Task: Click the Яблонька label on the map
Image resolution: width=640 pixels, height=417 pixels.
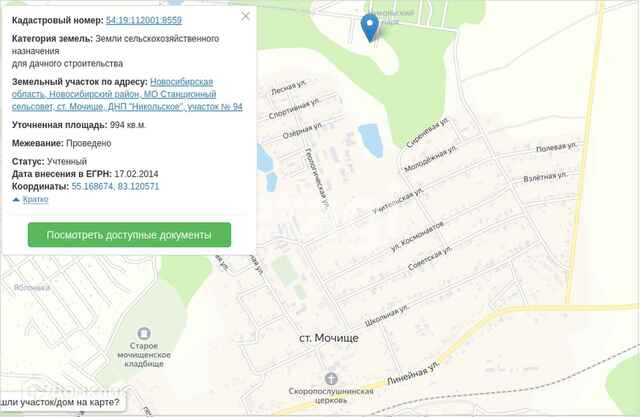Action: pos(32,288)
